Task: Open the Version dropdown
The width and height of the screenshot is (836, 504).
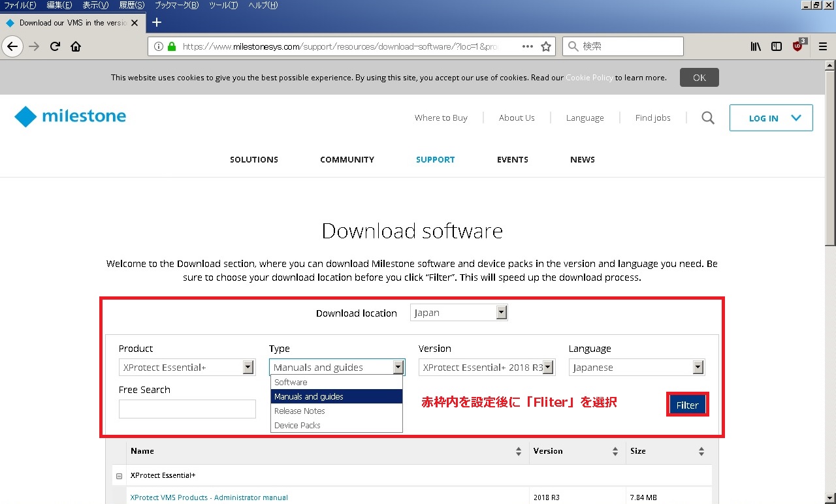Action: [487, 367]
